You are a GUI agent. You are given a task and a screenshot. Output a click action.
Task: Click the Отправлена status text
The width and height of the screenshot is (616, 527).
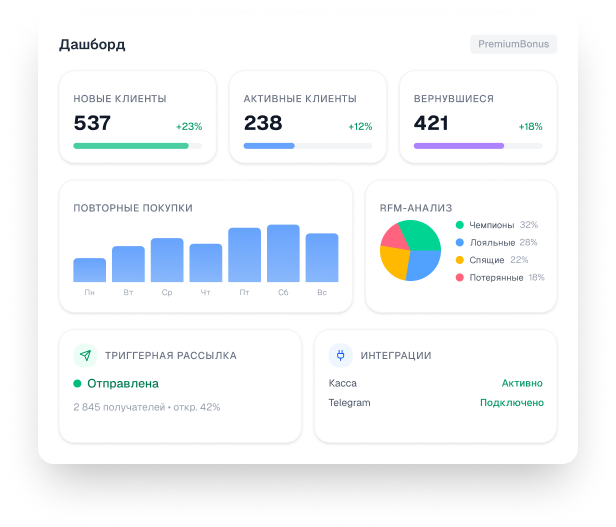click(x=123, y=384)
